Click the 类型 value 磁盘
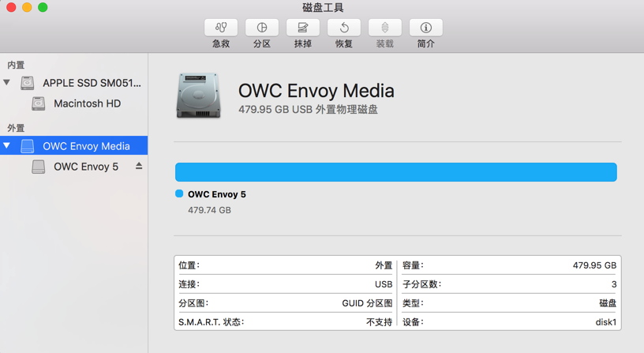Screen dimensions: 644x353 coord(608,303)
